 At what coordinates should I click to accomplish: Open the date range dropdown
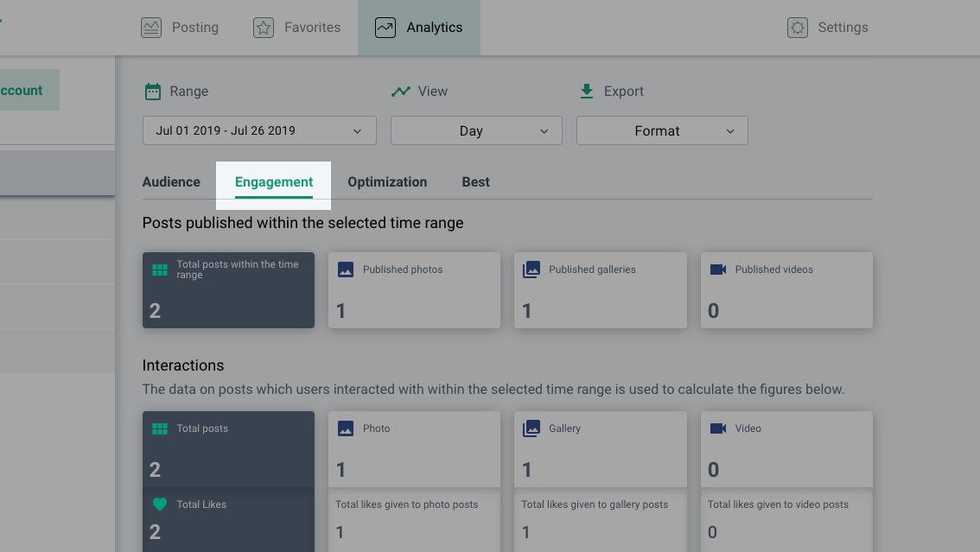(x=259, y=130)
